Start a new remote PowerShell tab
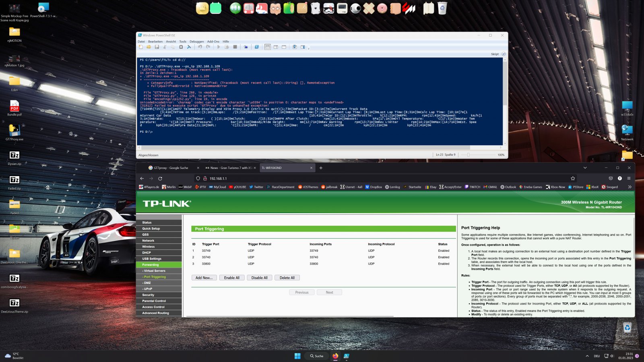 (246, 47)
